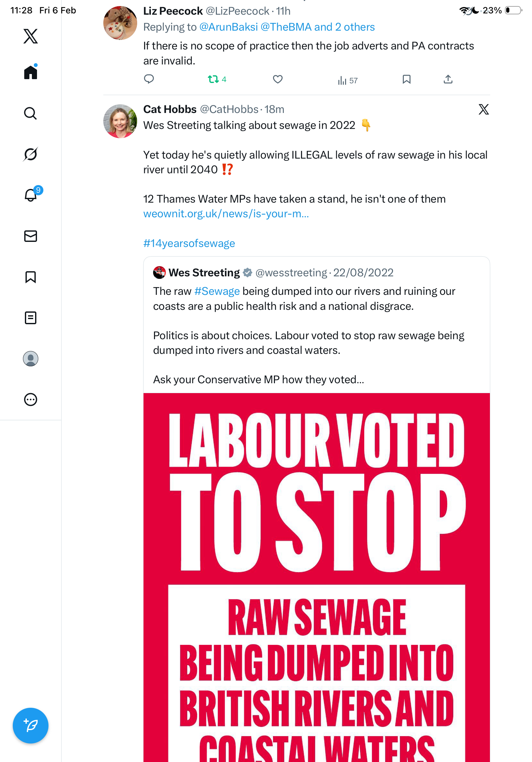Open the Bookmarks sidebar item
This screenshot has width=532, height=762.
31,277
